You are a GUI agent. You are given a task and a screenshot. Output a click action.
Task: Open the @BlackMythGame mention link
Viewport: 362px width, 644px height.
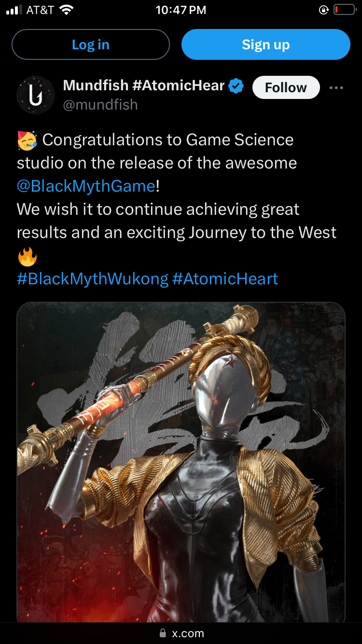click(86, 186)
